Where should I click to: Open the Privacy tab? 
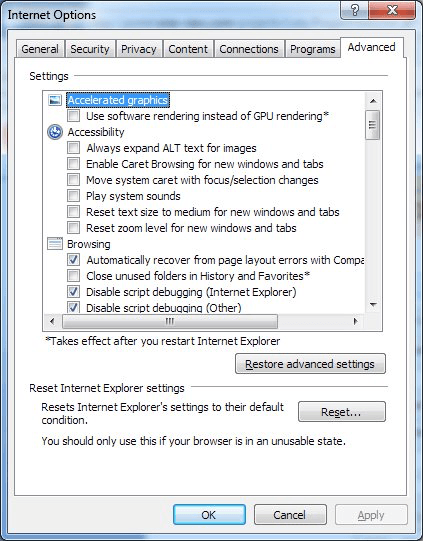click(x=139, y=49)
